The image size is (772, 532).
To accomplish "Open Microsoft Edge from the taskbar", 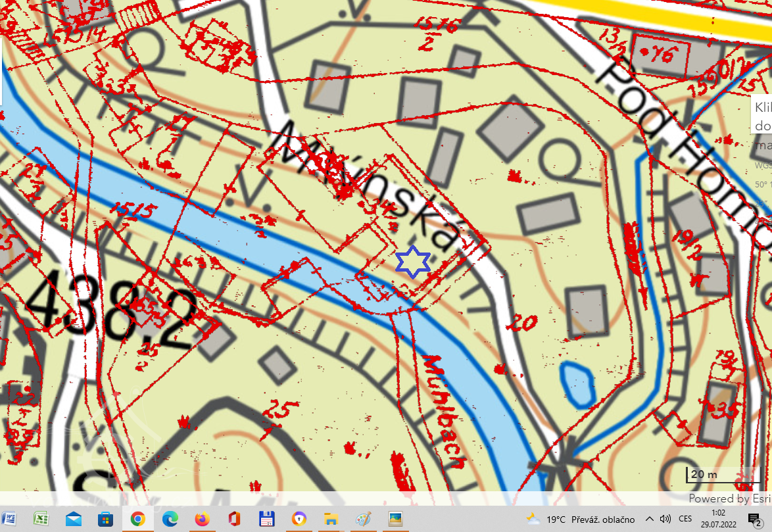I will [170, 519].
